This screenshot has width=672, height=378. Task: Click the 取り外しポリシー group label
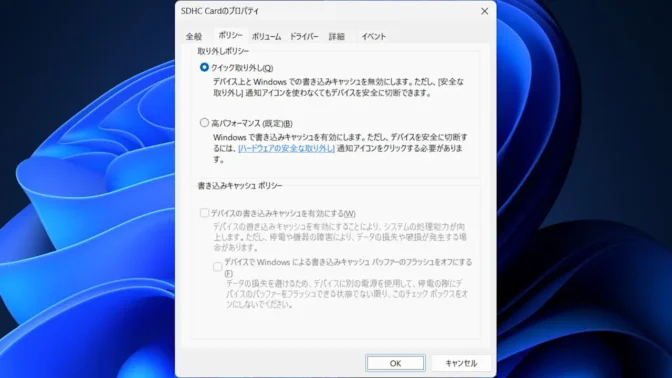[x=223, y=51]
